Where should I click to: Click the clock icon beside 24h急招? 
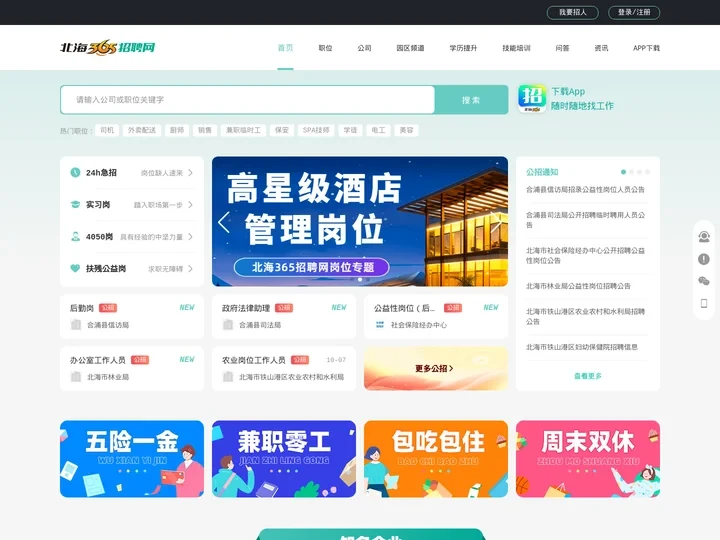pos(75,173)
